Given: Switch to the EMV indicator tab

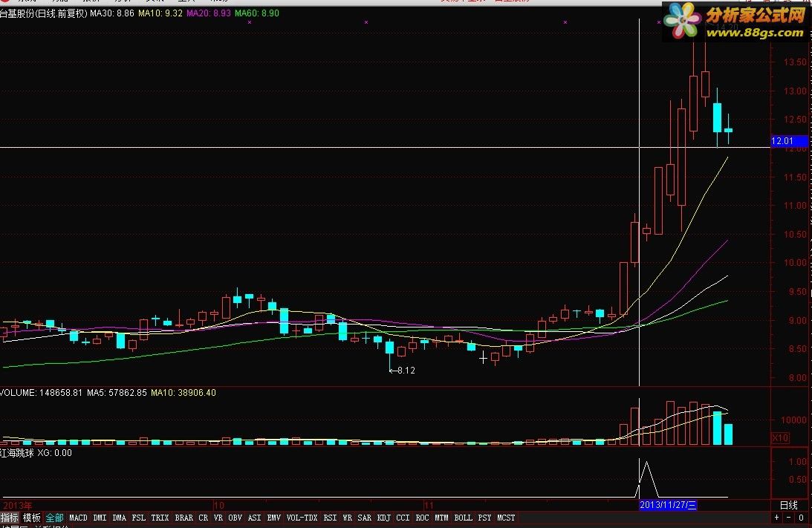Looking at the screenshot, I should [x=273, y=518].
